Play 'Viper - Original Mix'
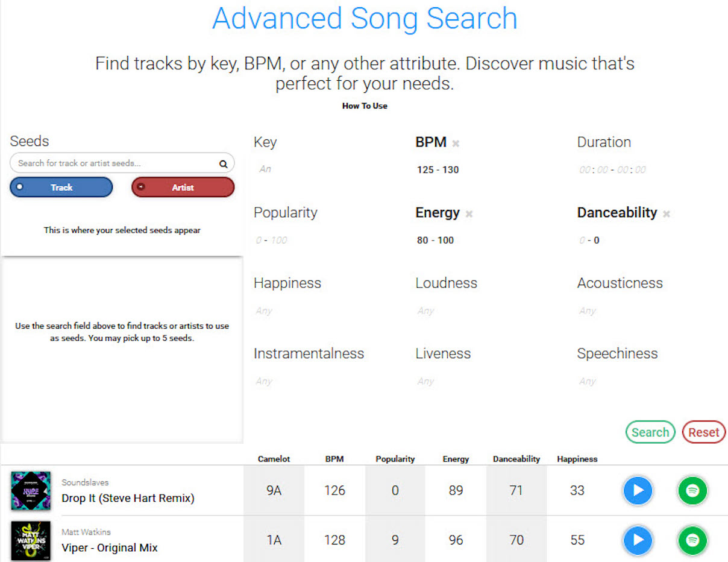Image resolution: width=728 pixels, height=562 pixels. click(x=638, y=540)
